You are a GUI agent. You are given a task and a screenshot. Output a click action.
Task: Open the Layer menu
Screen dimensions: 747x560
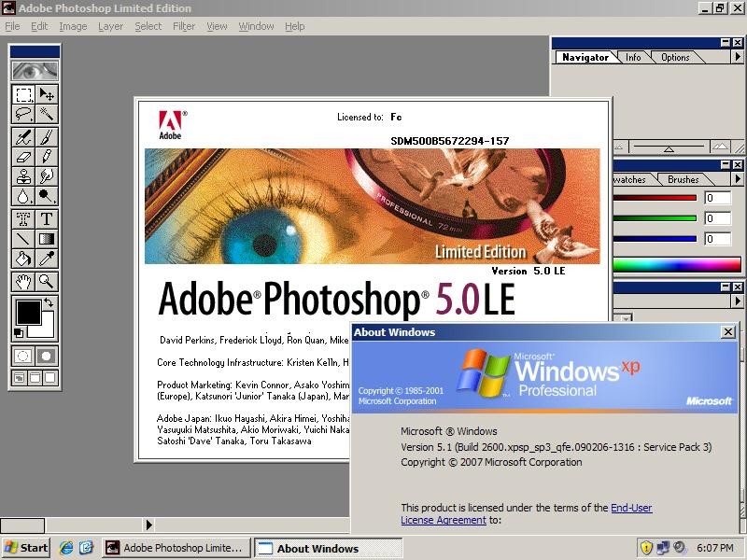point(110,26)
